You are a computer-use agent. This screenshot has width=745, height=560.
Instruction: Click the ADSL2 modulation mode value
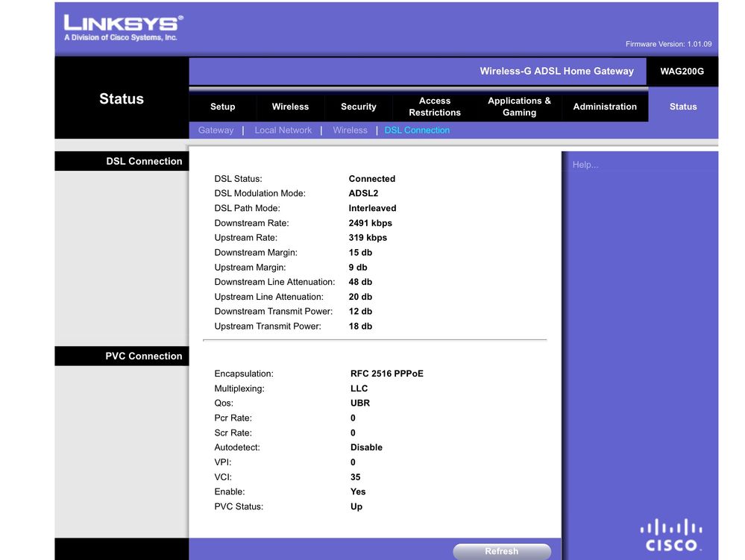click(363, 193)
